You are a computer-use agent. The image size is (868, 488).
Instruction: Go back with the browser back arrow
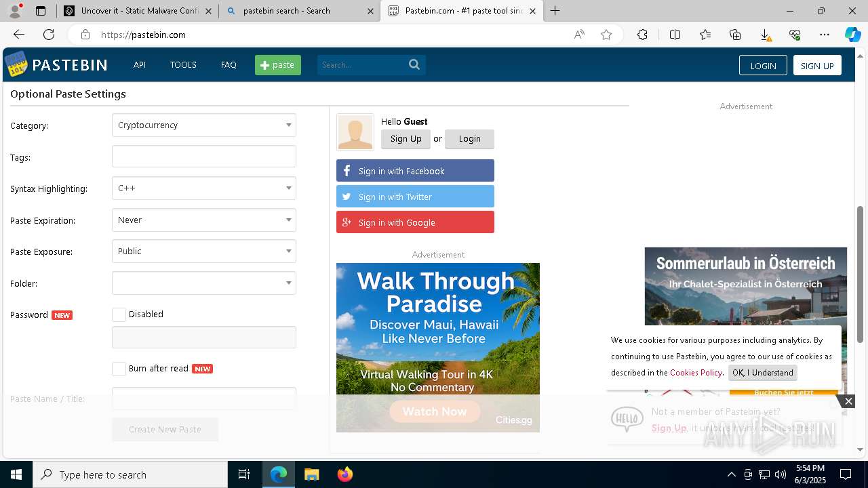[19, 35]
